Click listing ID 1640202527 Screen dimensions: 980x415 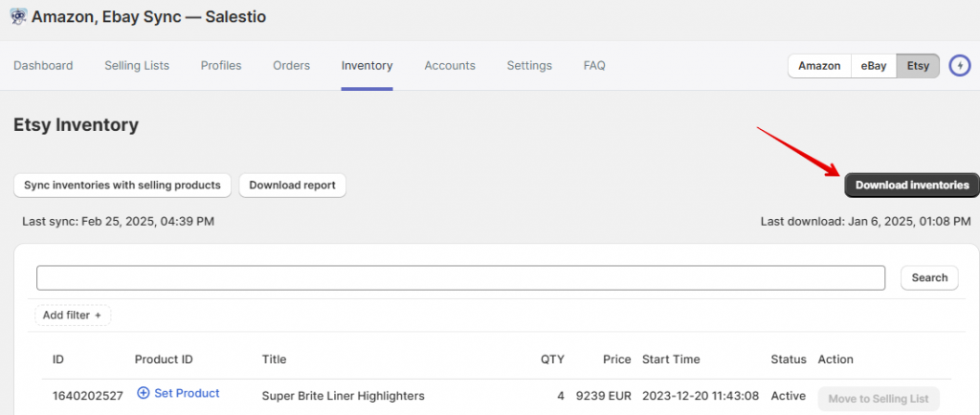88,396
